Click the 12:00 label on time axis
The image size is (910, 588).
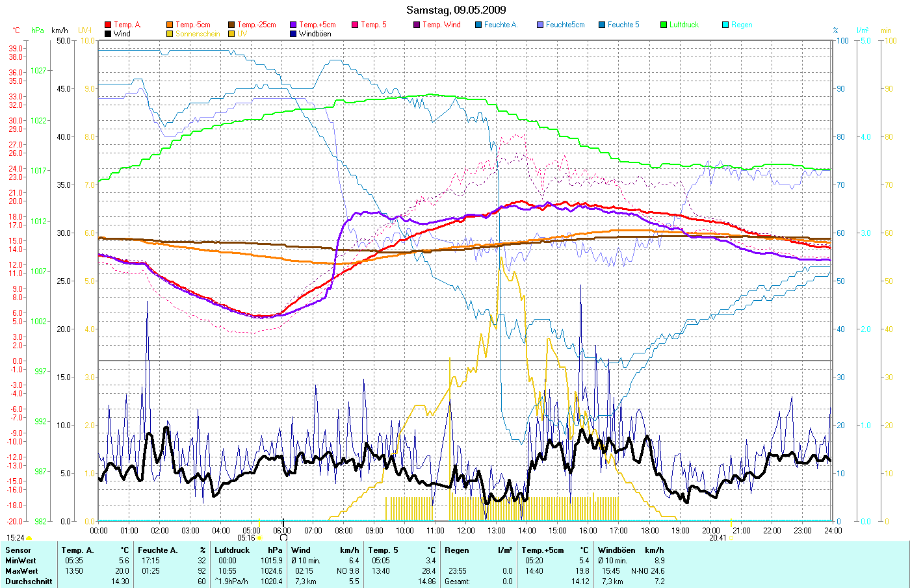465,531
